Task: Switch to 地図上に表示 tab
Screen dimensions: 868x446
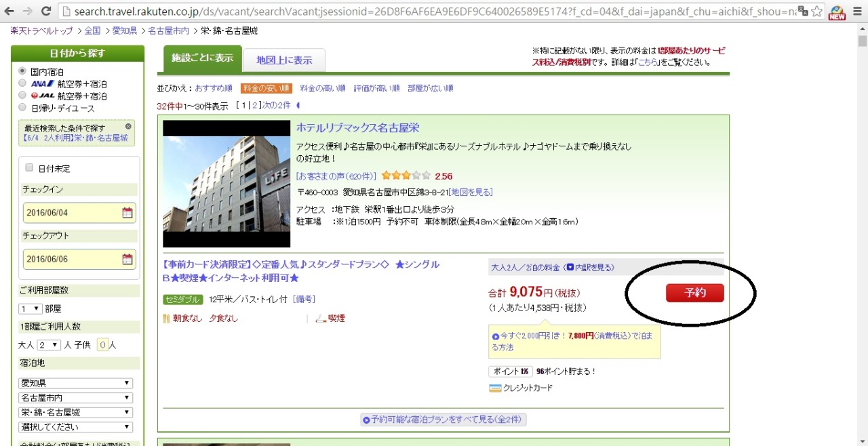Action: (x=284, y=60)
